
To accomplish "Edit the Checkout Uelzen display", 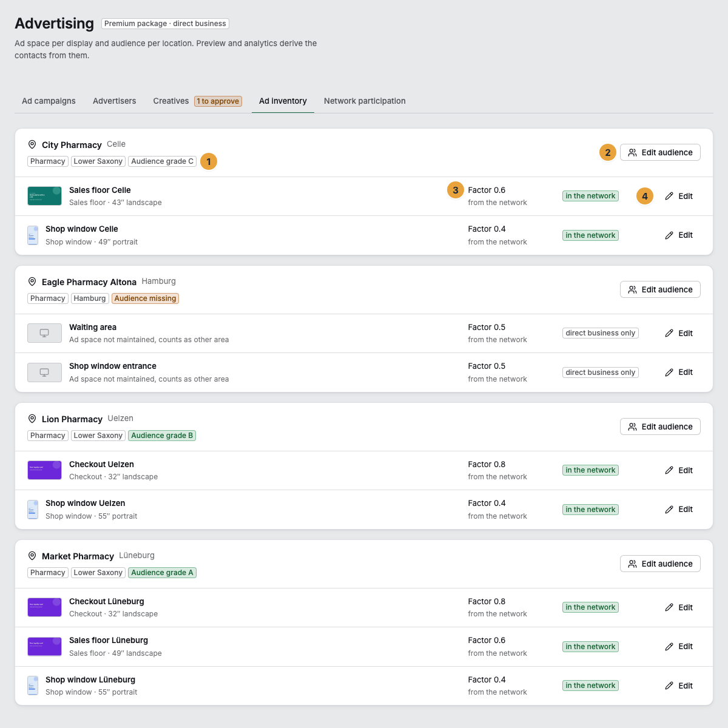I will click(679, 470).
